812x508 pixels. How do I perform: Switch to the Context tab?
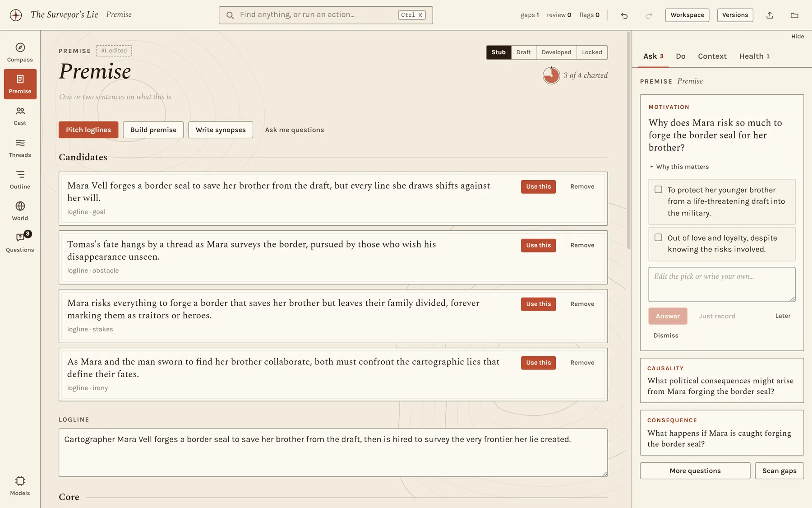[712, 56]
